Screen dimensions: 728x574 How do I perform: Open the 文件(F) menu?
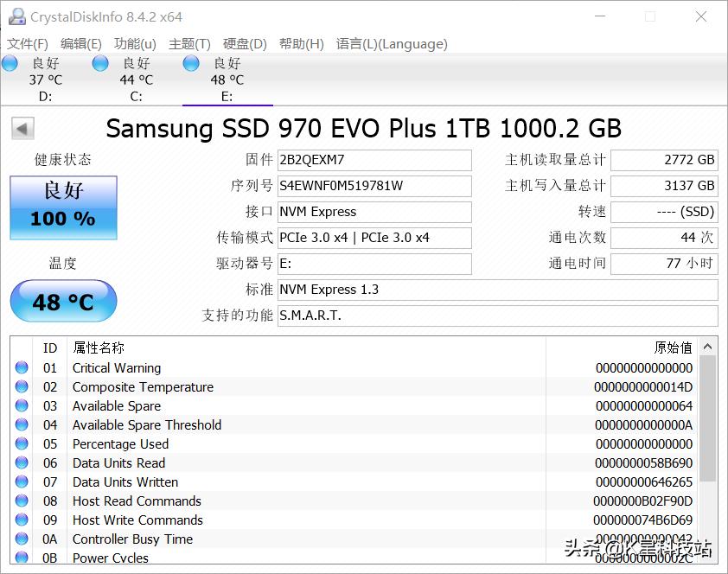(29, 43)
